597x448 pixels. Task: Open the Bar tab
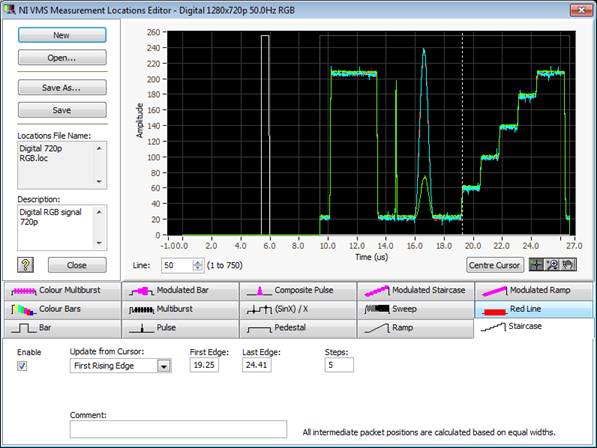pos(62,328)
